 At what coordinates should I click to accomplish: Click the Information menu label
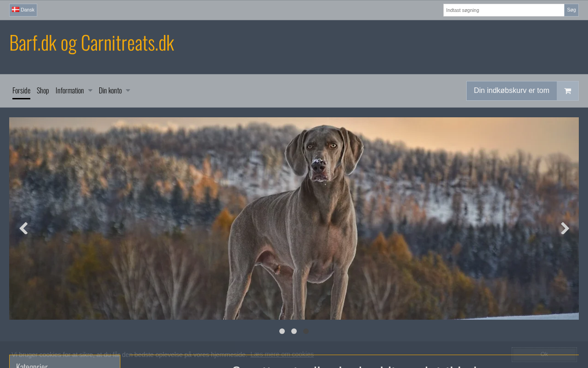[70, 91]
